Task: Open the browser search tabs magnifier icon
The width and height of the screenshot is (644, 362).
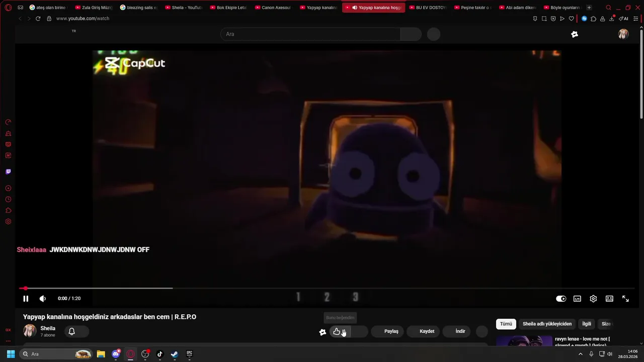Action: (x=609, y=8)
